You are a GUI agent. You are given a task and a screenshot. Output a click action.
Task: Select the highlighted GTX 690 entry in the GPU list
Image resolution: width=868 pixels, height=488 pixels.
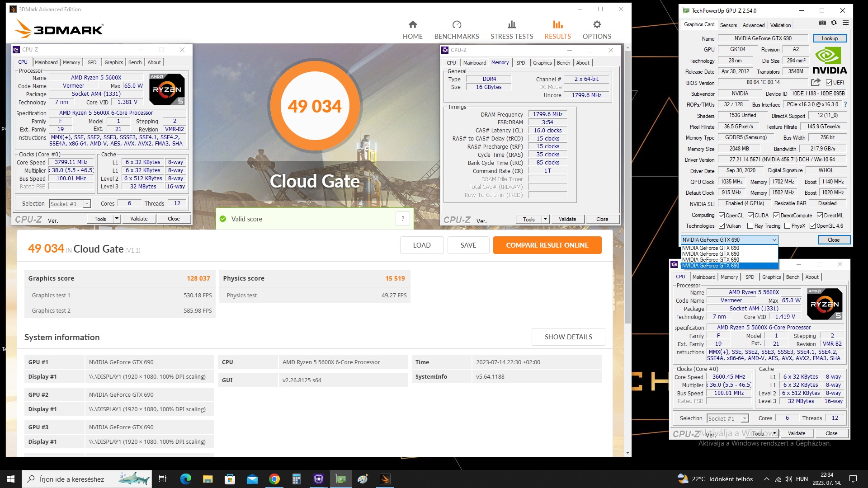click(x=729, y=266)
